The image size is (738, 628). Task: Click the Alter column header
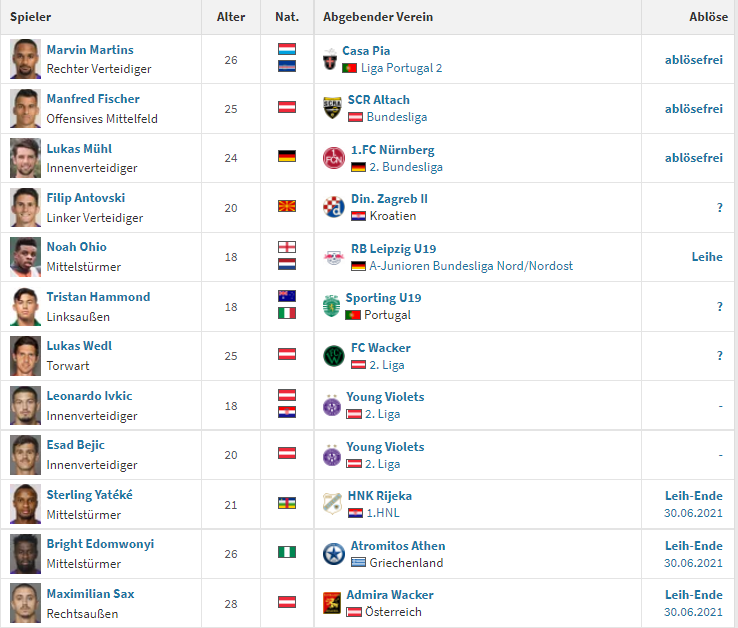tap(231, 17)
